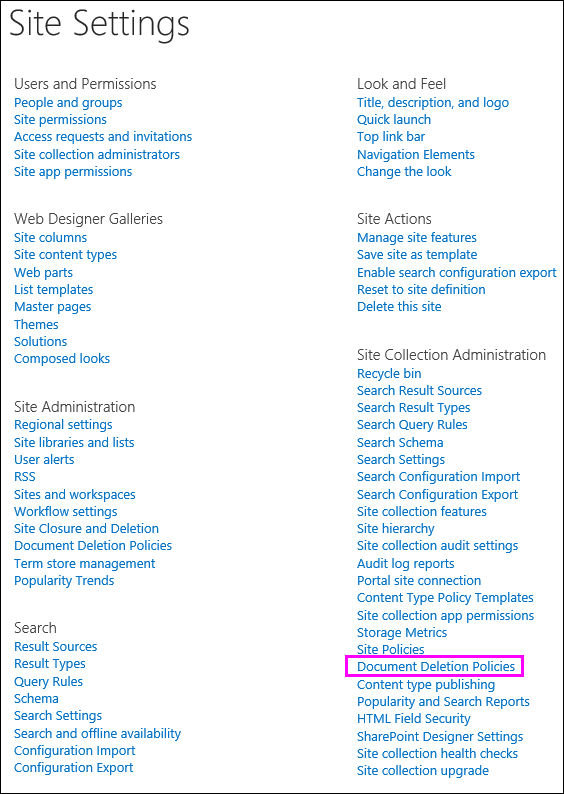Image resolution: width=564 pixels, height=794 pixels.
Task: Open Result Types under Search
Action: coord(50,664)
